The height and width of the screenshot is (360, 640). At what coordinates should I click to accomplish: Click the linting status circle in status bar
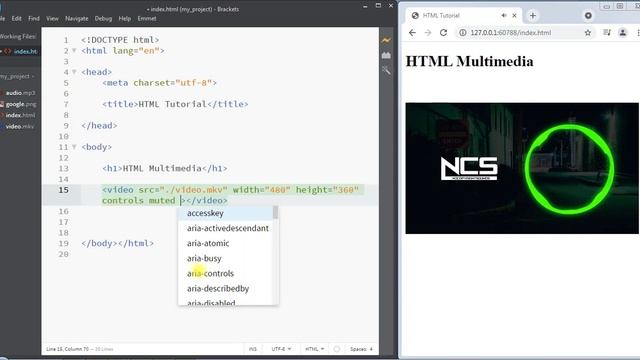(x=337, y=349)
